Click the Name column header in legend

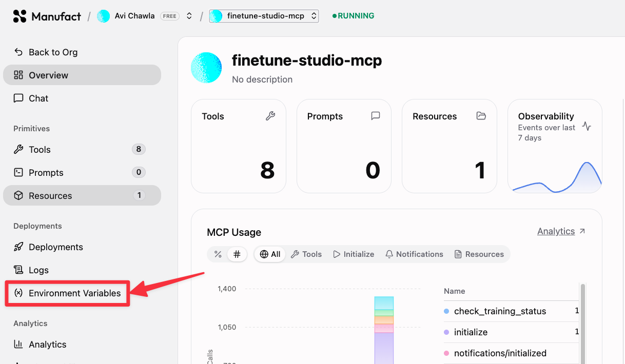(x=455, y=291)
